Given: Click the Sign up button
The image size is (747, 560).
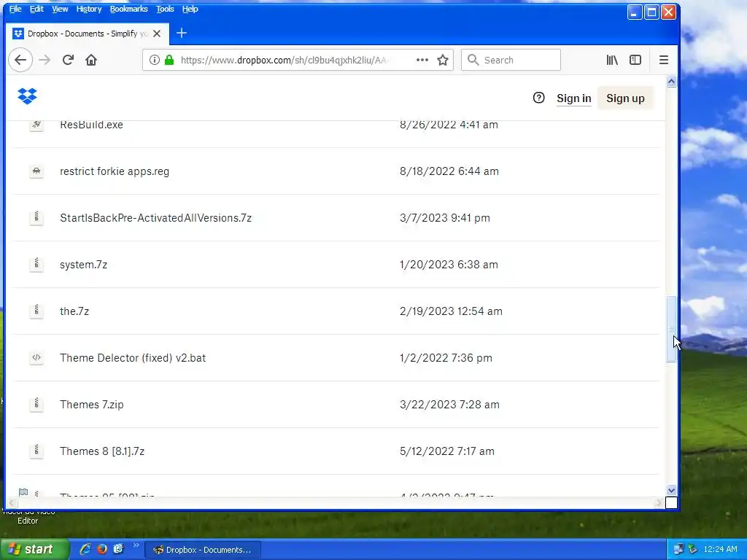Looking at the screenshot, I should (625, 98).
